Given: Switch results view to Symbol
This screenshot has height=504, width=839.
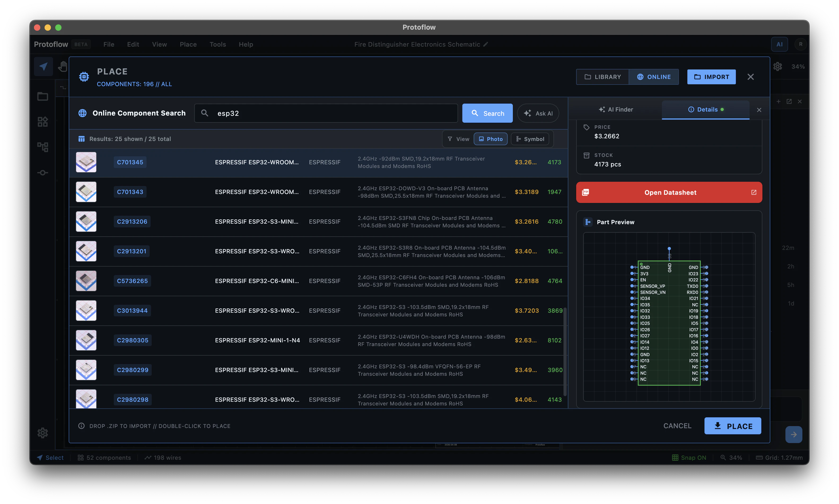Looking at the screenshot, I should coord(530,139).
